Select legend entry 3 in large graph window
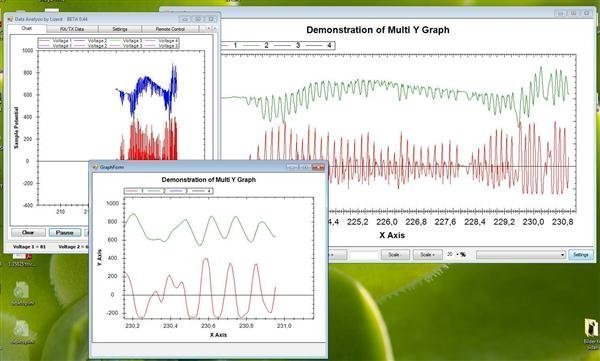Image resolution: width=600 pixels, height=361 pixels. pos(298,45)
